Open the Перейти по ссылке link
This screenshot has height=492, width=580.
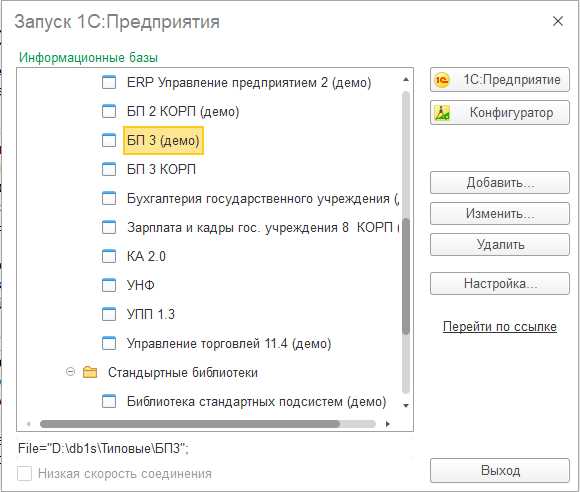(500, 327)
